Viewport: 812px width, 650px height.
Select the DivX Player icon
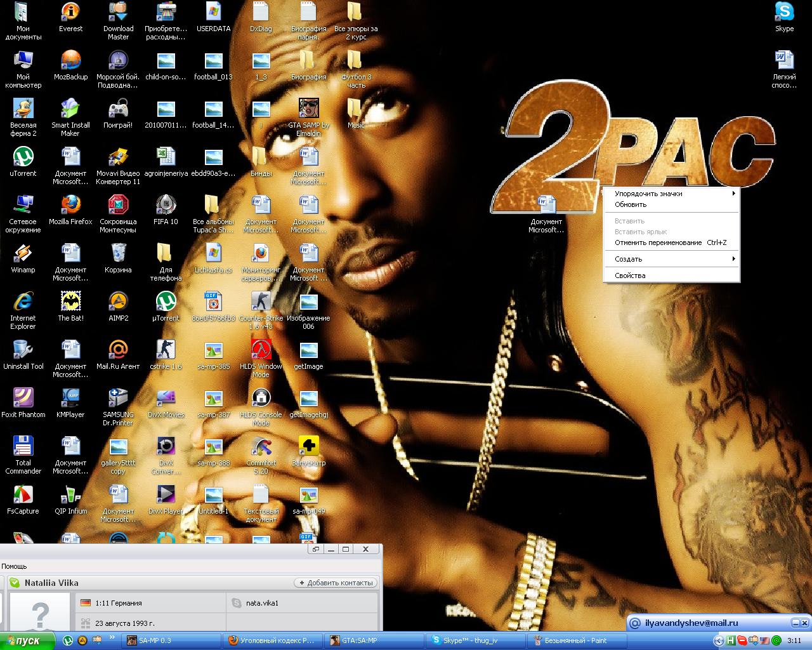coord(166,500)
